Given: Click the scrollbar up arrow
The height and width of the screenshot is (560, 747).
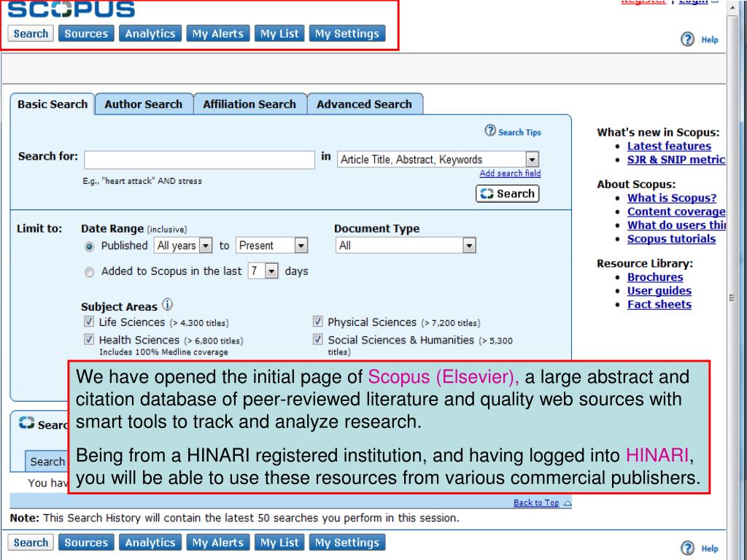Looking at the screenshot, I should 732,7.
